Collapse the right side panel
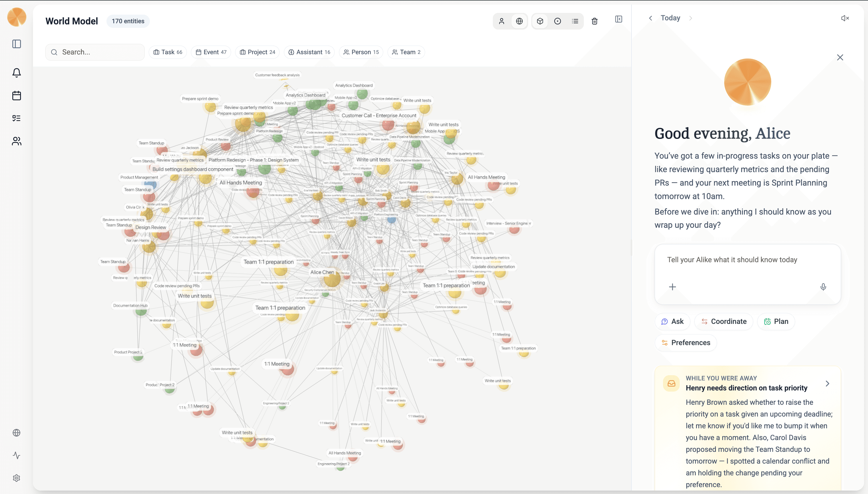 point(619,19)
